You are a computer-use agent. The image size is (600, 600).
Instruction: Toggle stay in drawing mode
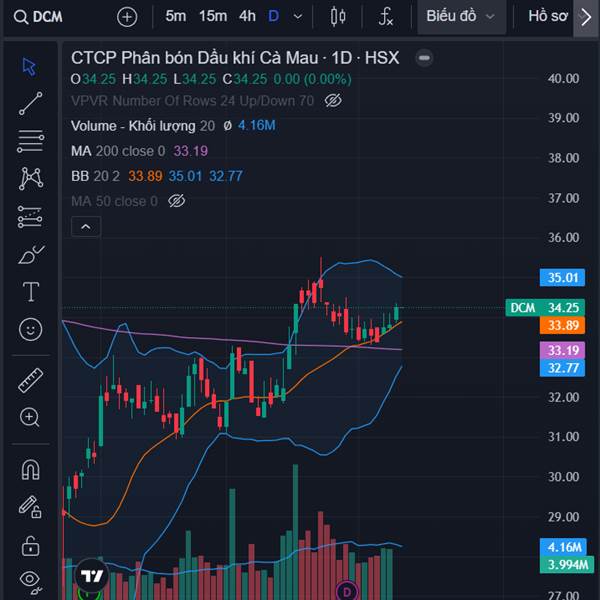(30, 507)
